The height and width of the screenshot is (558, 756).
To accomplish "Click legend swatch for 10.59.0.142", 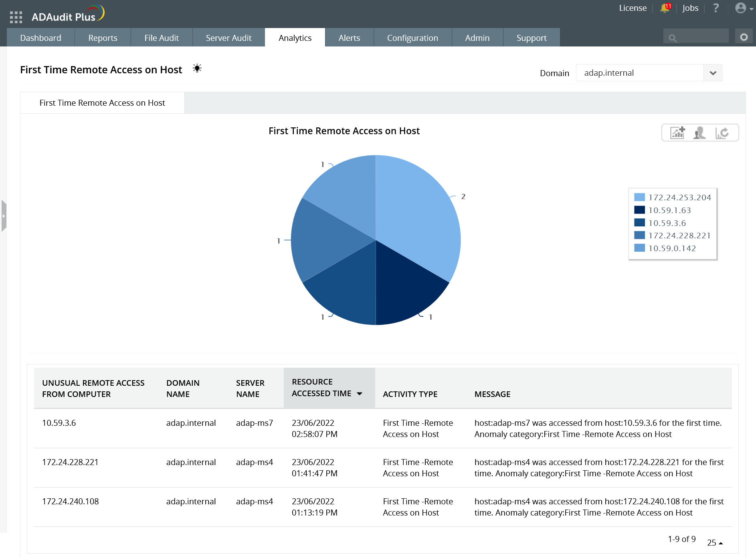I will point(639,248).
